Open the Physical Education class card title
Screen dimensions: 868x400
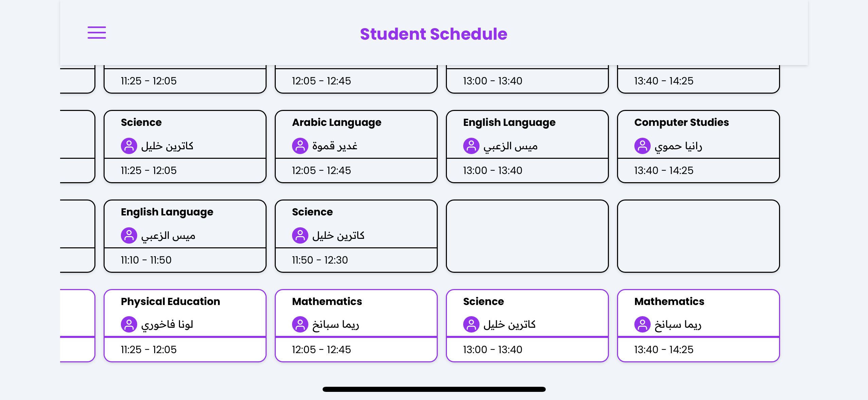tap(170, 301)
